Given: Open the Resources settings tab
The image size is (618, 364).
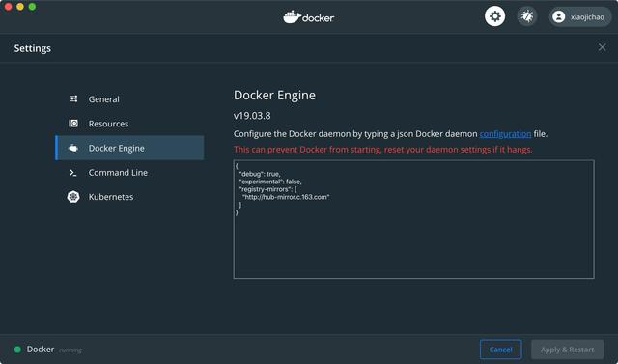Looking at the screenshot, I should click(x=129, y=124).
